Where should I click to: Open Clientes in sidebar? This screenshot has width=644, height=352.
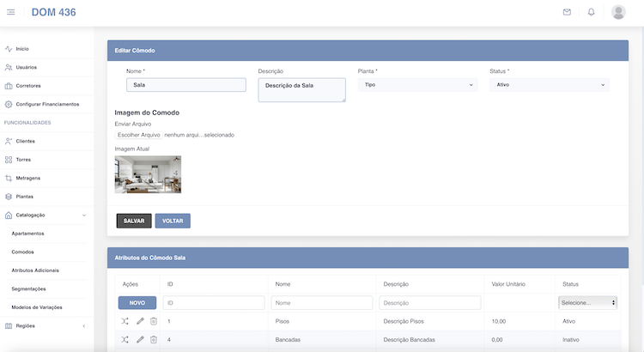click(x=26, y=142)
